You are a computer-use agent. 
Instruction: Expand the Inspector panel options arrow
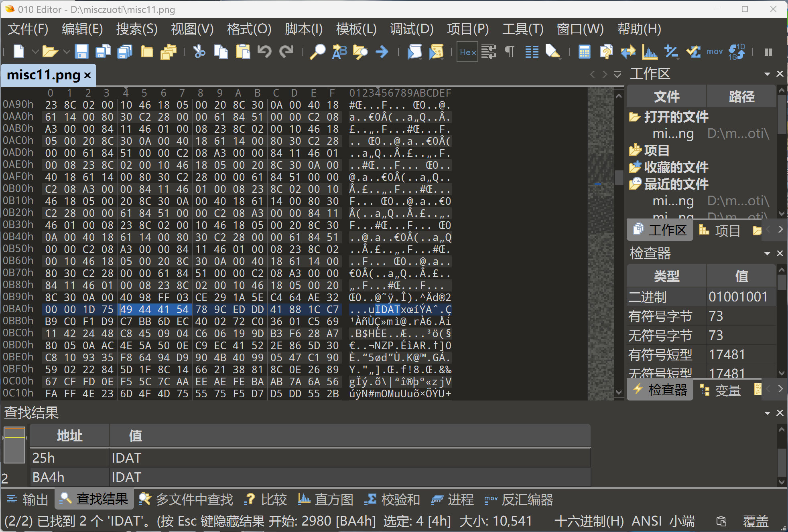click(x=767, y=253)
